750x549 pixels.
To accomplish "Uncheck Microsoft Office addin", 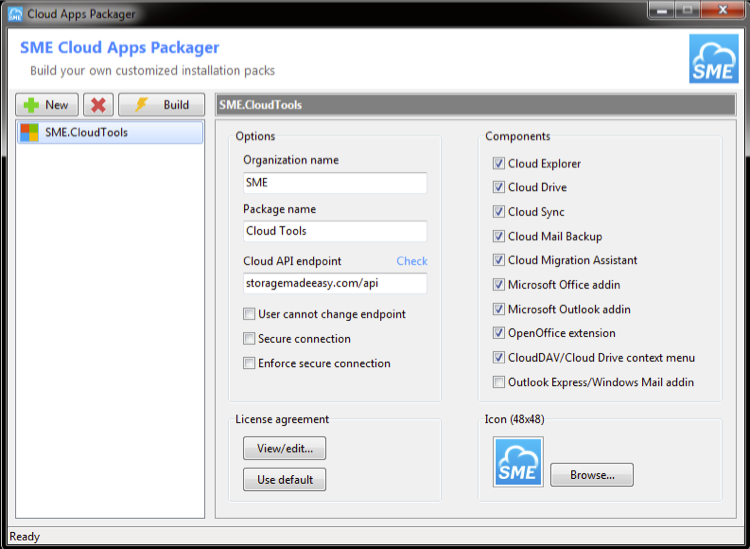I will [x=499, y=285].
